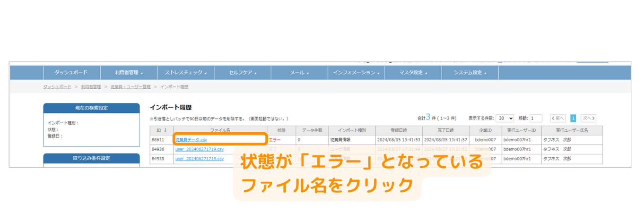
Task: Open the 表示する件数 dropdown
Action: [505, 118]
